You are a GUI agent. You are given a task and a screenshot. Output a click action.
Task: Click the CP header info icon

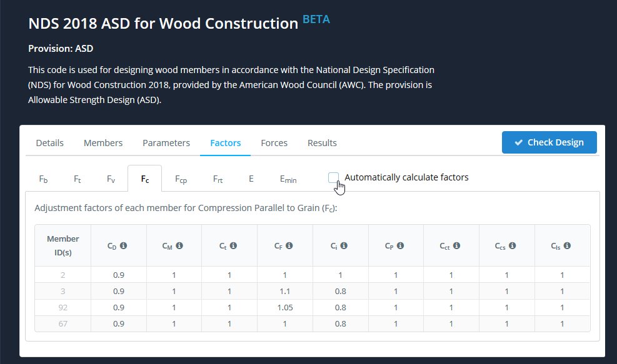(x=401, y=246)
